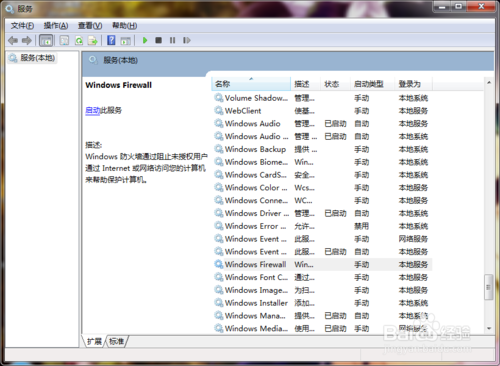Click the vertical scrollbar thumb
This screenshot has height=366, width=500.
click(489, 287)
